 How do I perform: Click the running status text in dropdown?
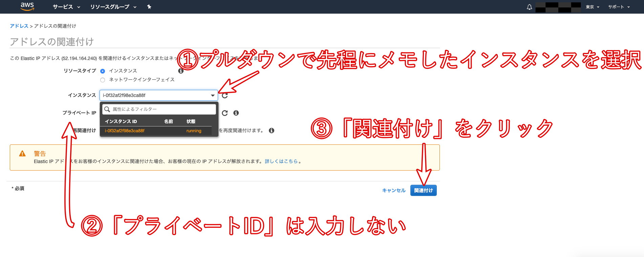tap(194, 131)
